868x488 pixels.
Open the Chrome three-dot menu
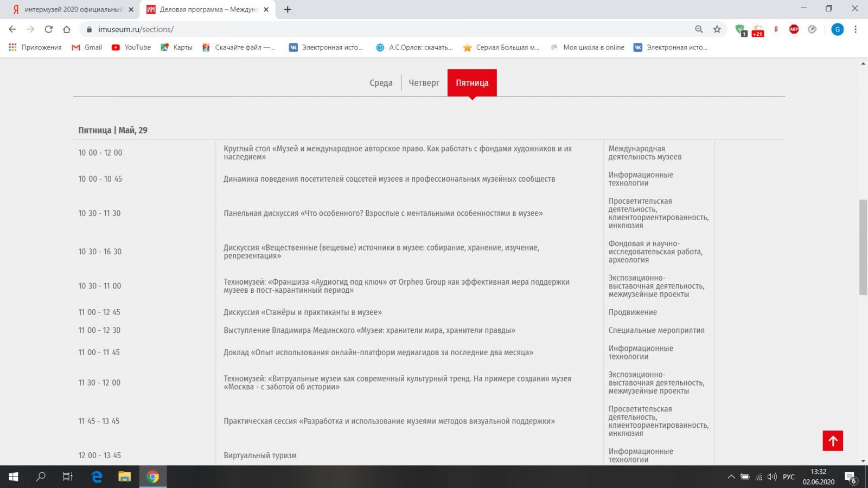pyautogui.click(x=856, y=29)
